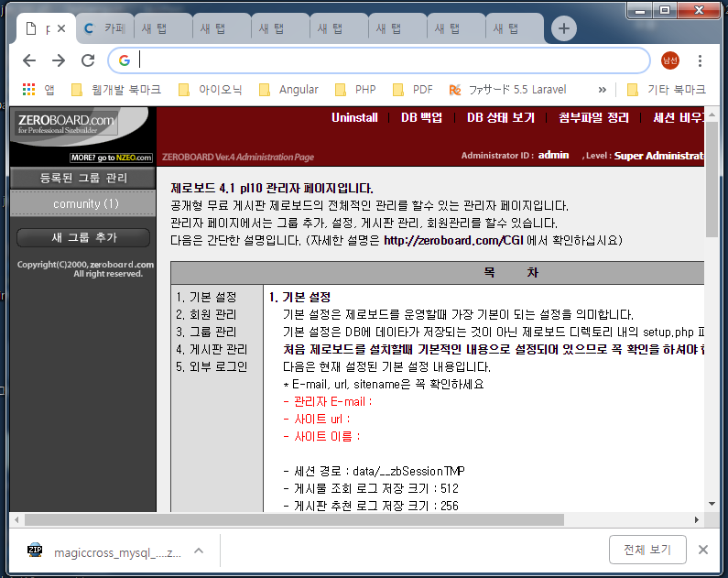The image size is (728, 578).
Task: Open the Apps grid shortcut
Action: click(x=29, y=90)
